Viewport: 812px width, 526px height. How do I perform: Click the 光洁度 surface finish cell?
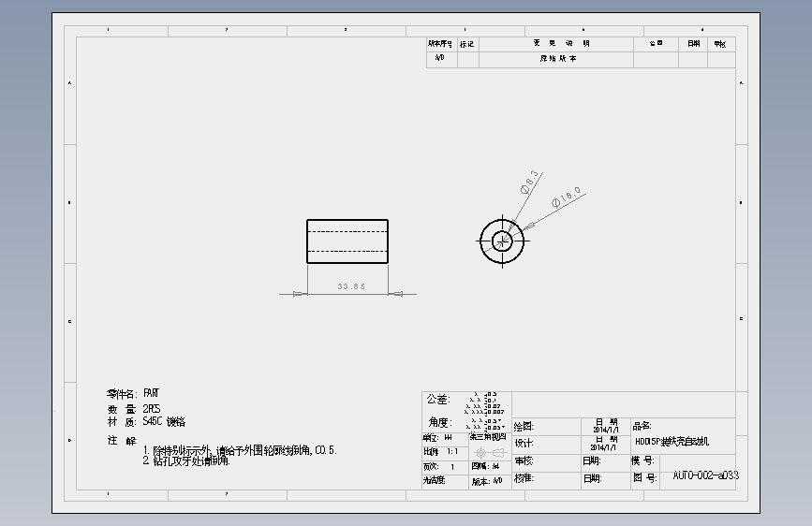tap(445, 481)
